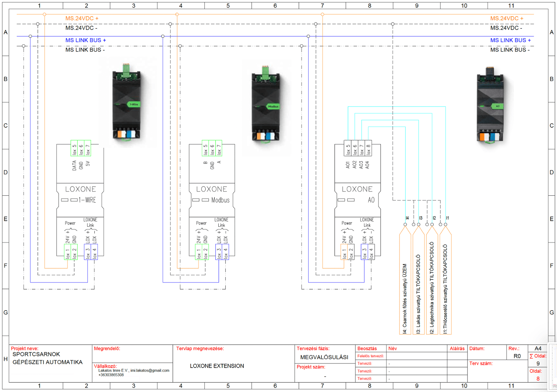This screenshot has width=557, height=392.
Task: Click lox 5 terminal on 1-Wire module
Action: [x=74, y=149]
